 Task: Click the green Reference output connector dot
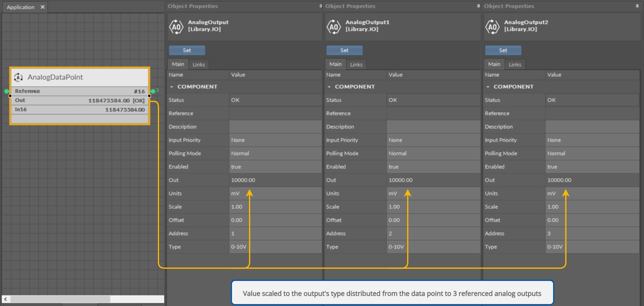pos(153,91)
